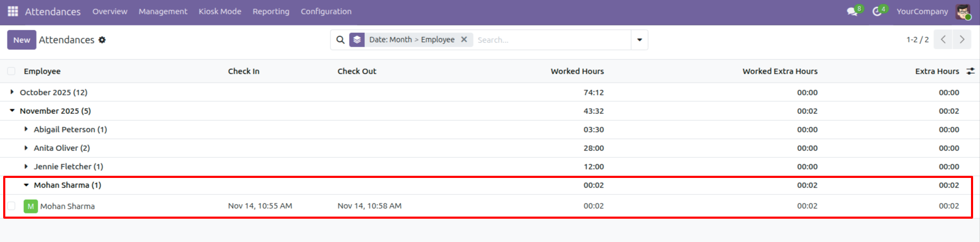The height and width of the screenshot is (242, 980).
Task: Click the Attendances settings gear icon
Action: pyautogui.click(x=102, y=40)
